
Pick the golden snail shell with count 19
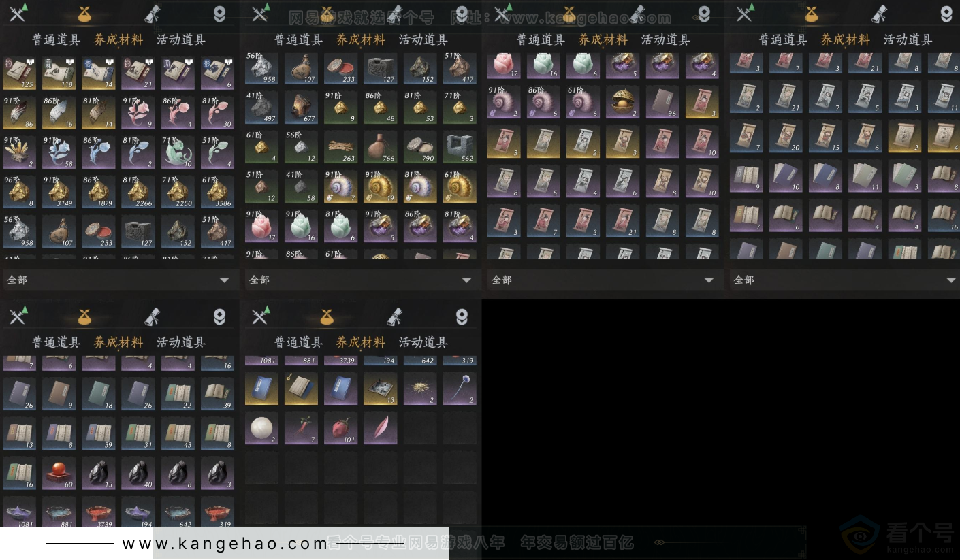point(380,186)
